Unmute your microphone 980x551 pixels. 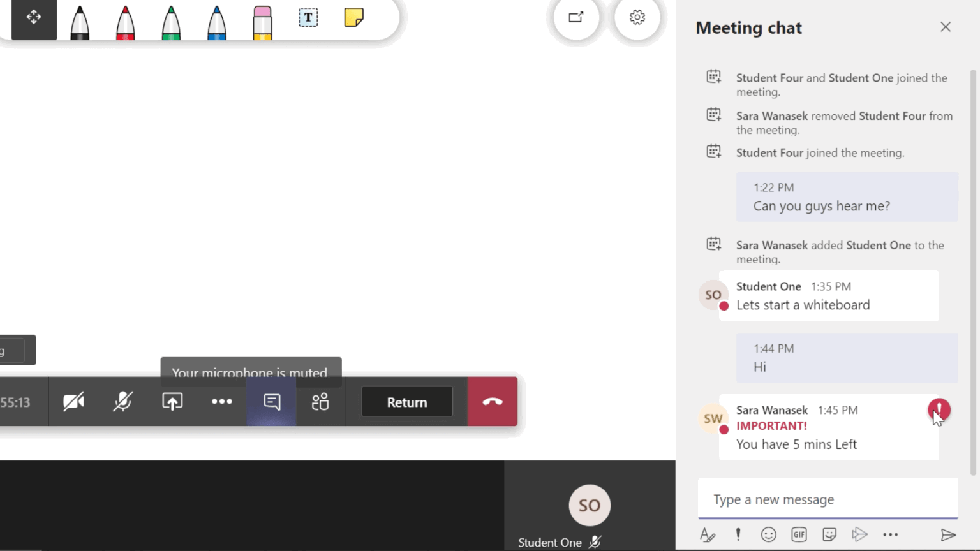pyautogui.click(x=122, y=402)
